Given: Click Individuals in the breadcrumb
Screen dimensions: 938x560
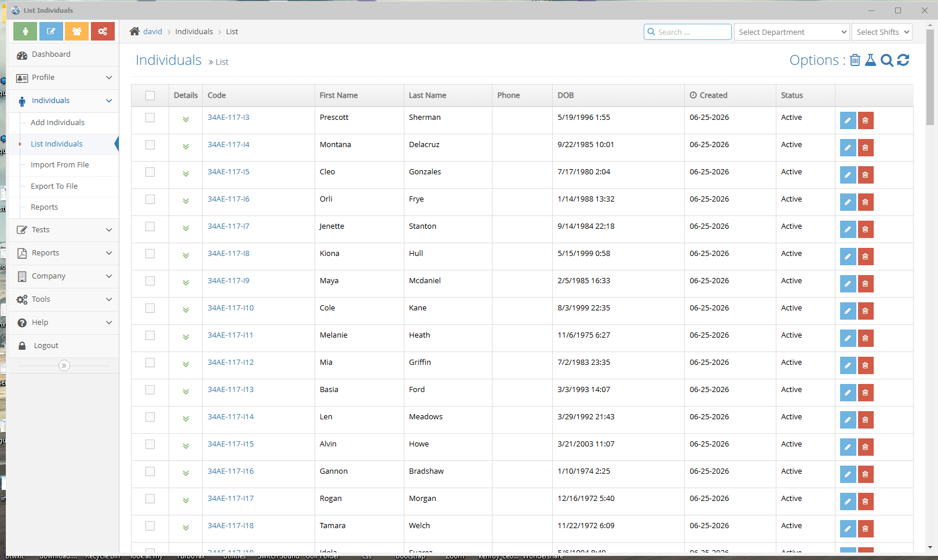Looking at the screenshot, I should tap(194, 31).
